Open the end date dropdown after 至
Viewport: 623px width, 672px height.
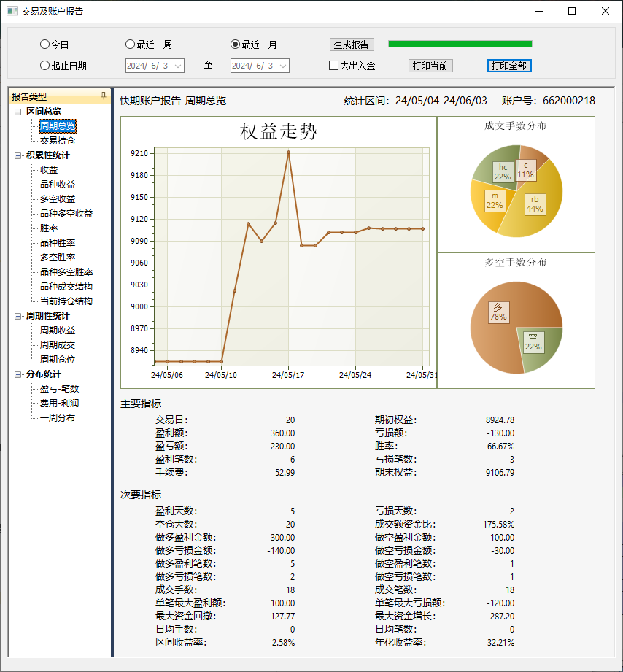coord(283,66)
